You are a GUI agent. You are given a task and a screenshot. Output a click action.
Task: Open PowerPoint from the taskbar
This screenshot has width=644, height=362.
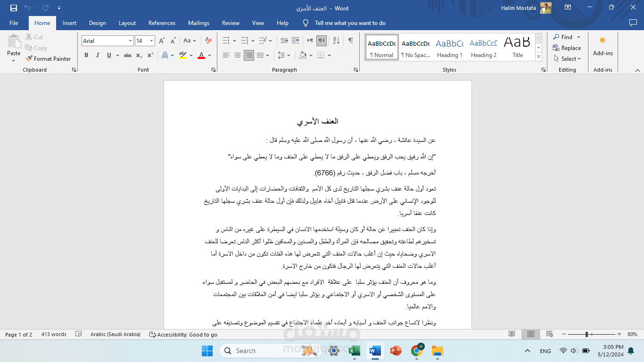[396, 351]
